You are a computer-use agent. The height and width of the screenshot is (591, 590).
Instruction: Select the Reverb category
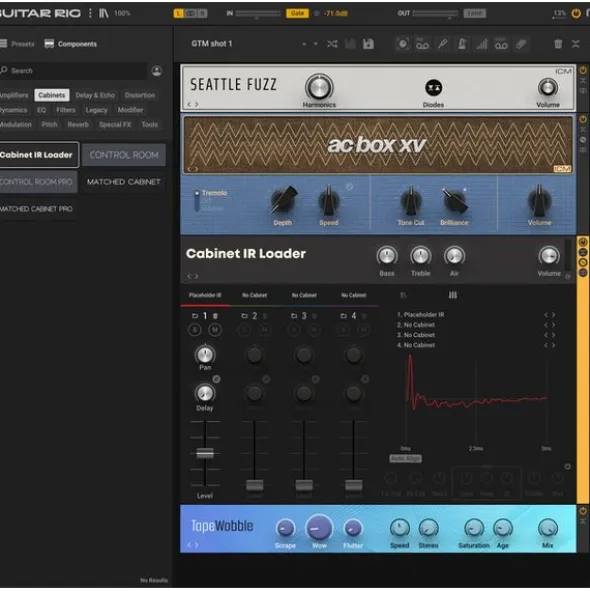coord(78,124)
